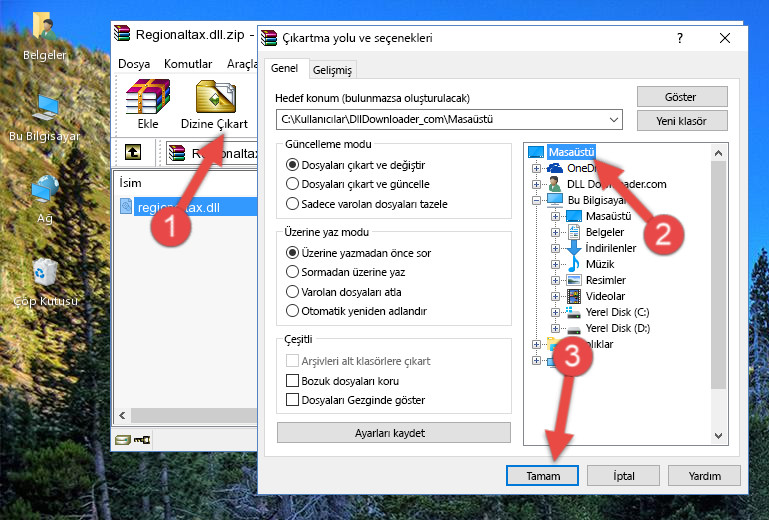The image size is (769, 520).
Task: Click the WinRAR file list left scroll arrow
Action: (122, 416)
